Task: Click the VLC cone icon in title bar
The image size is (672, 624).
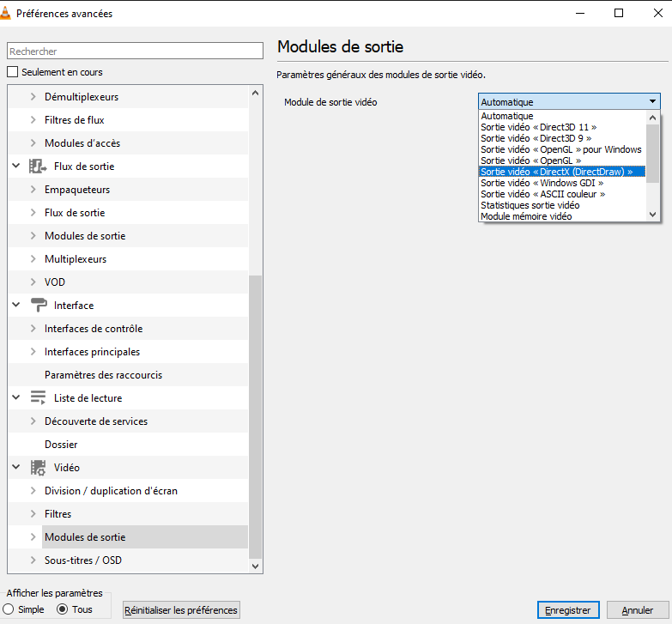Action: coord(4,13)
